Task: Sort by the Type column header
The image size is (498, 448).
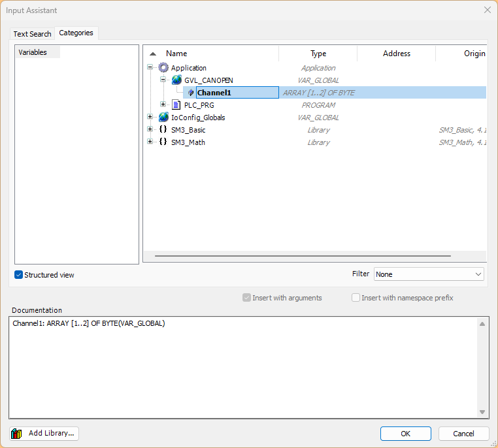Action: pyautogui.click(x=318, y=54)
